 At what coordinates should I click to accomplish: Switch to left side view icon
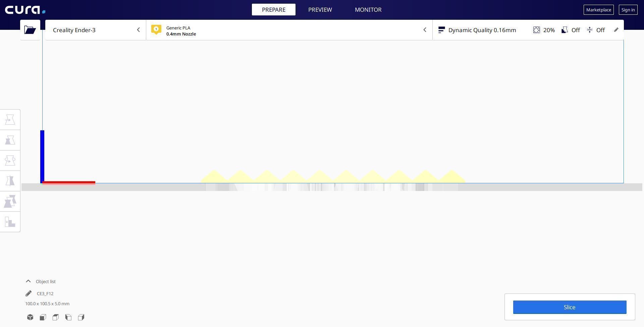(x=68, y=317)
